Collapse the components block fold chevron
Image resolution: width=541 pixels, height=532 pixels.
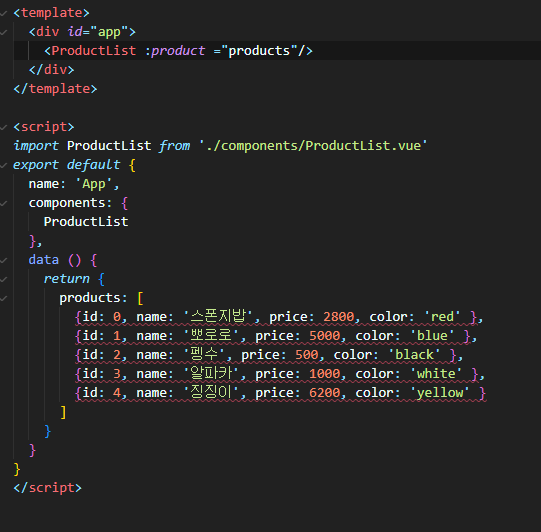tap(3, 203)
